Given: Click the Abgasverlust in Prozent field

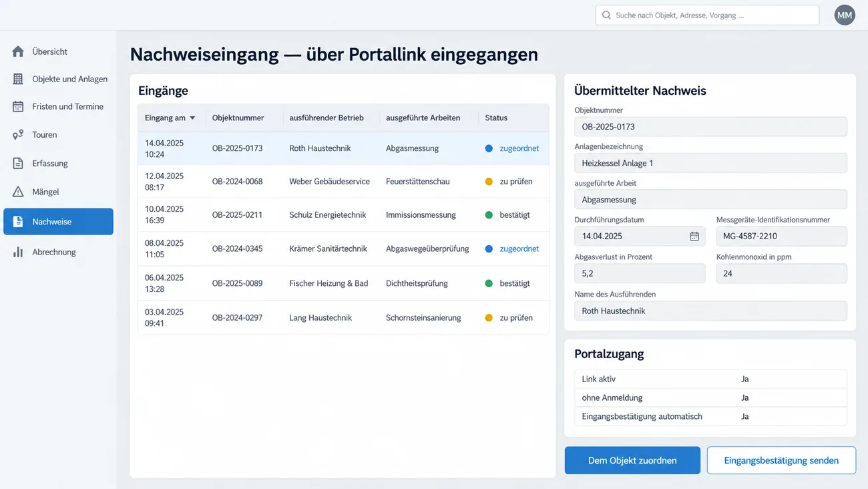Looking at the screenshot, I should [x=640, y=273].
